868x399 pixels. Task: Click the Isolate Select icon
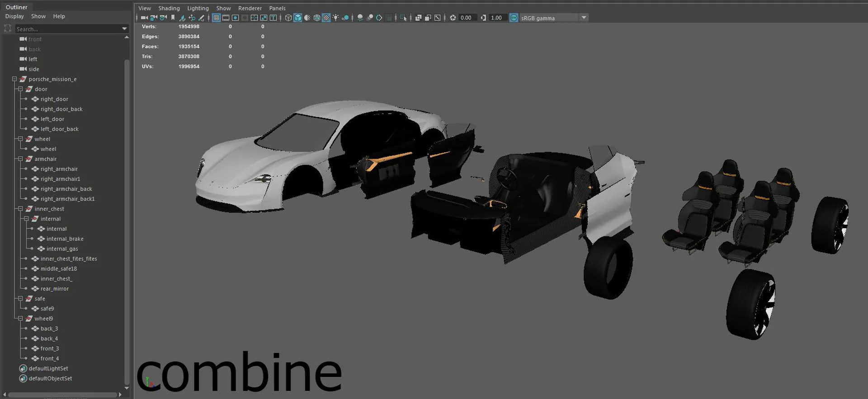[403, 18]
